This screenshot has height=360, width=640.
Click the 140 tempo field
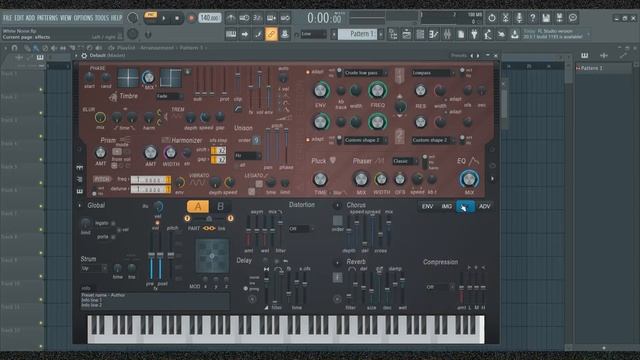coord(210,18)
